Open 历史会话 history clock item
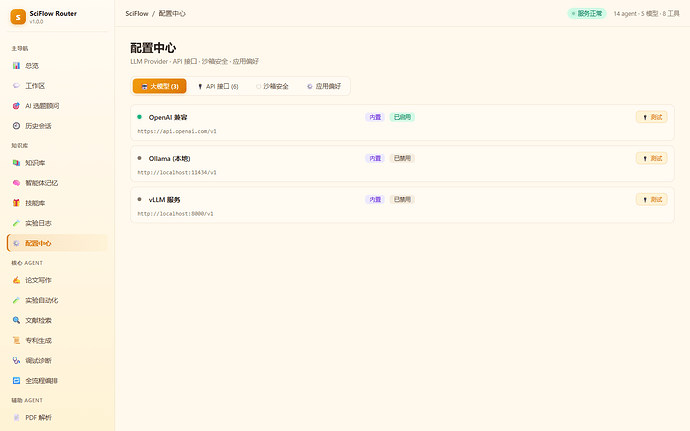Screen dimensions: 690x431 click(x=57, y=126)
